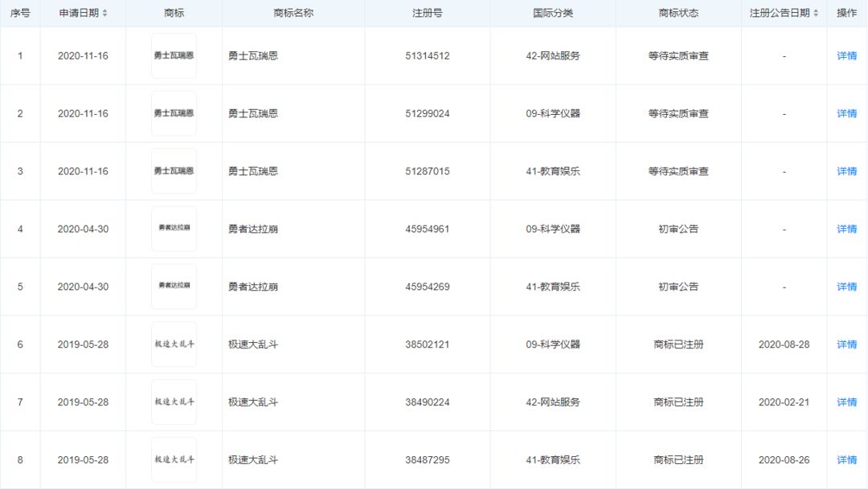Select registration number 38502121

tap(428, 344)
